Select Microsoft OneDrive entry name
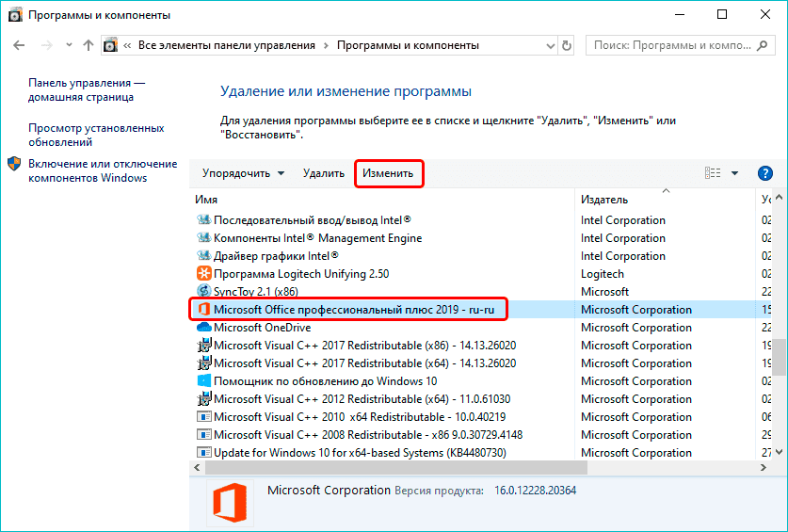 tap(262, 328)
